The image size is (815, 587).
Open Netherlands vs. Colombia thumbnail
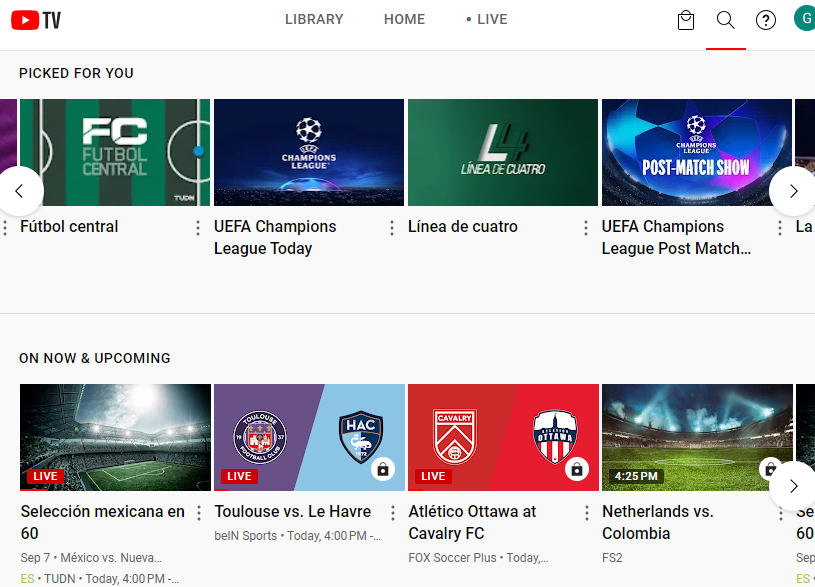pos(696,437)
